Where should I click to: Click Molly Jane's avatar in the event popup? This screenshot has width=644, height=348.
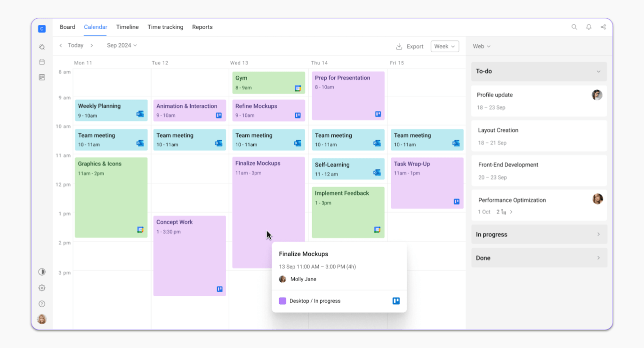[x=282, y=279]
